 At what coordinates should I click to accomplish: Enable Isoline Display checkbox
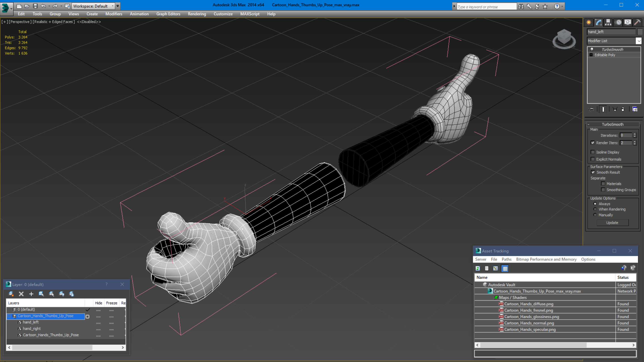pyautogui.click(x=593, y=152)
